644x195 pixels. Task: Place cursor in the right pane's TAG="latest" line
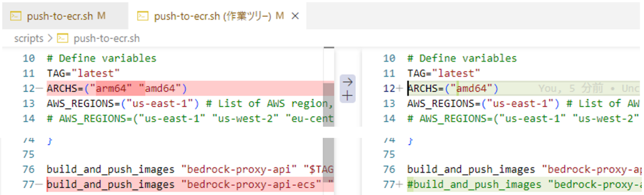click(x=444, y=73)
